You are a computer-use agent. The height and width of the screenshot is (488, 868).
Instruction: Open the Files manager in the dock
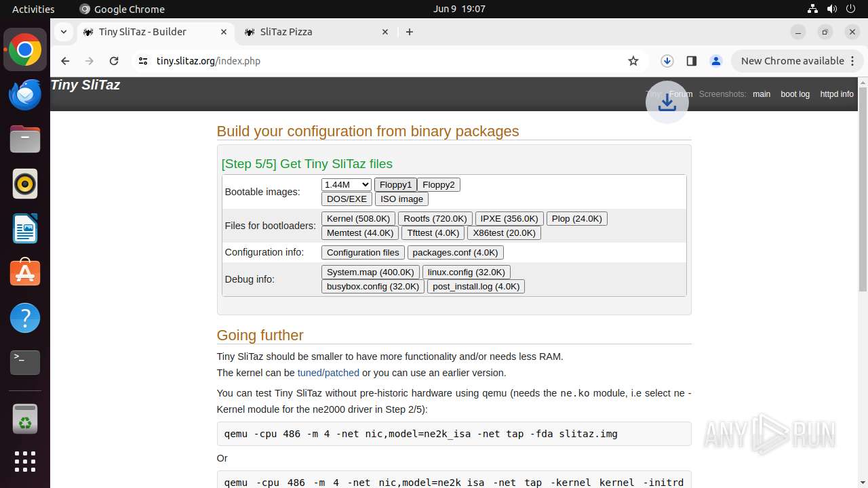click(25, 140)
